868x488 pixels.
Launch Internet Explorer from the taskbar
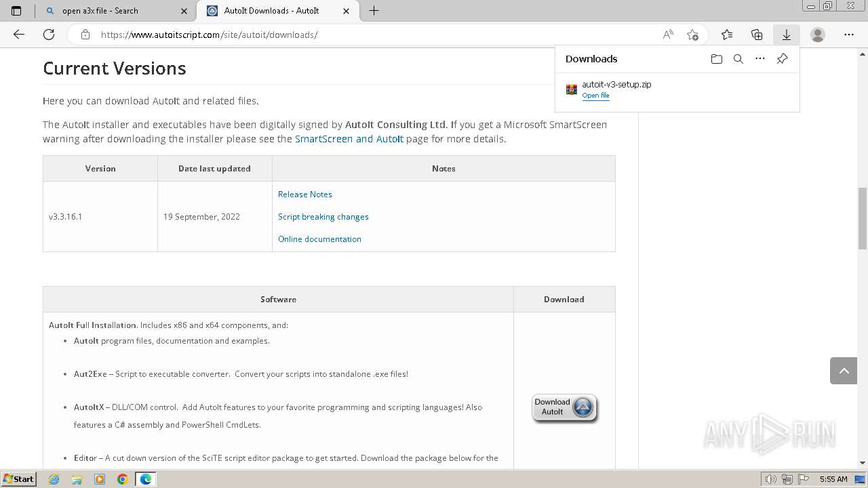click(54, 479)
